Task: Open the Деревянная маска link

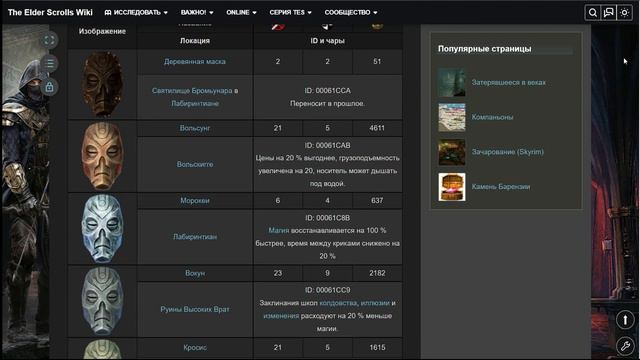Action: [x=195, y=62]
